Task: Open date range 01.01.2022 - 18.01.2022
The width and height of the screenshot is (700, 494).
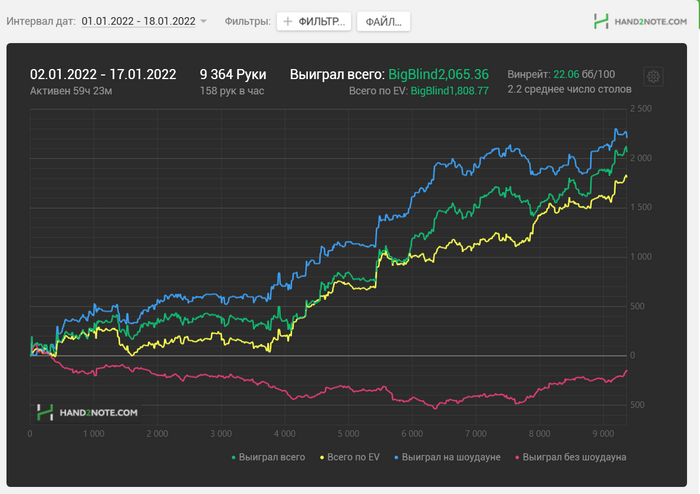Action: tap(138, 21)
